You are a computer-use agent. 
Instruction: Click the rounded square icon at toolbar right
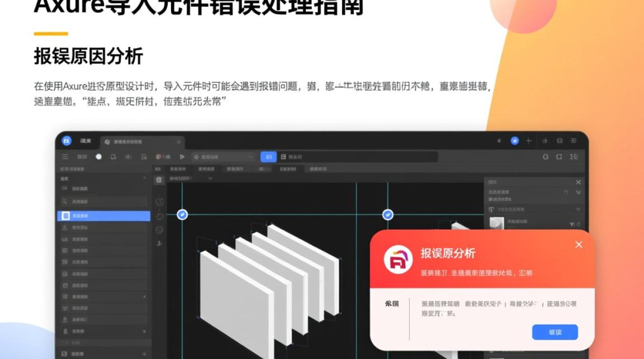(559, 157)
